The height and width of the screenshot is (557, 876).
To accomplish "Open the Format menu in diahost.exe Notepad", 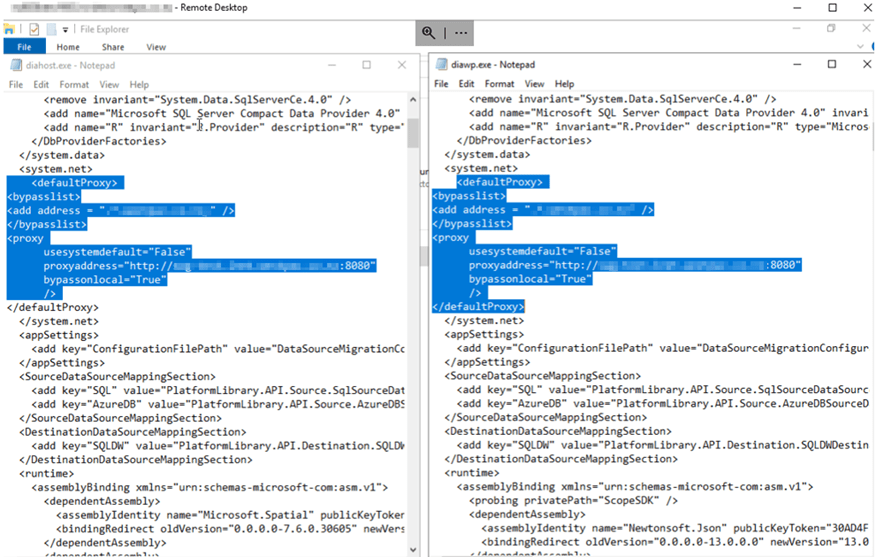I will coord(74,85).
